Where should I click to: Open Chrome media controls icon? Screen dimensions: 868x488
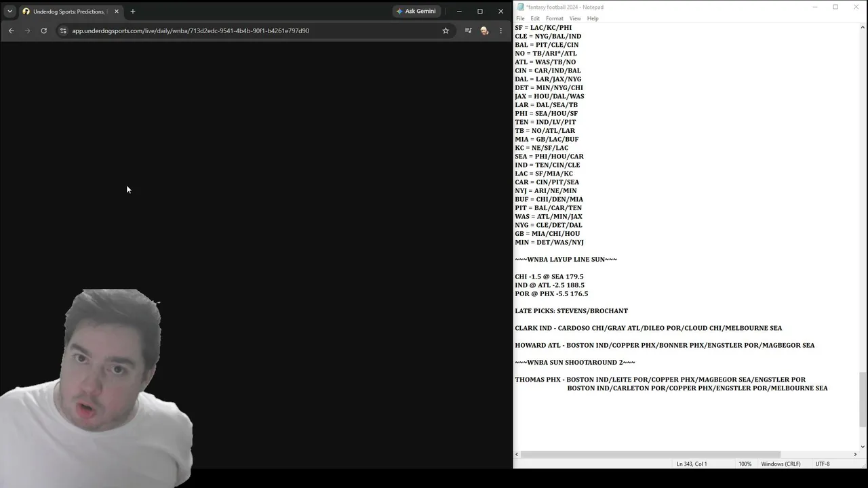coord(468,30)
